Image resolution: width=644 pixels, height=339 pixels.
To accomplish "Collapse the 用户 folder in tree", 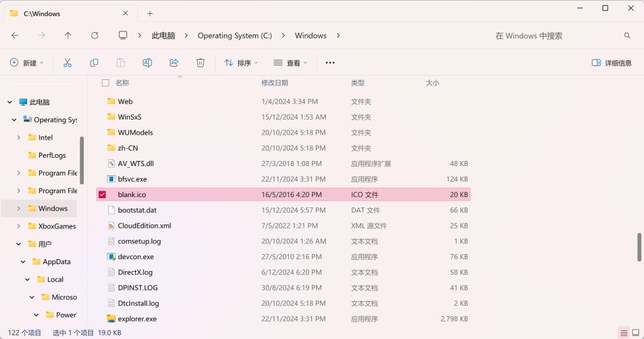I will coord(18,244).
